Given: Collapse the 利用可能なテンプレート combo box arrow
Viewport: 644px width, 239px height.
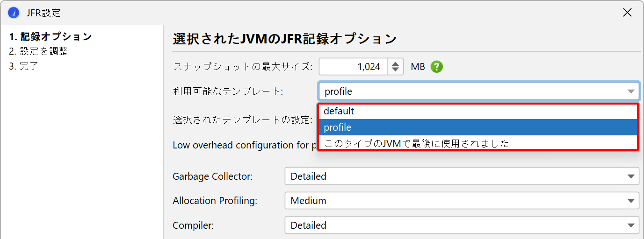Looking at the screenshot, I should click(x=631, y=91).
